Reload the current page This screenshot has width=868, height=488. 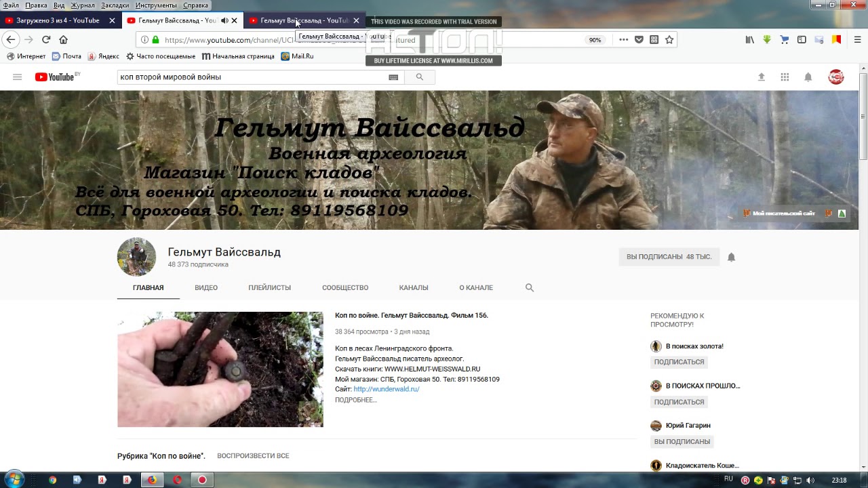pyautogui.click(x=46, y=40)
